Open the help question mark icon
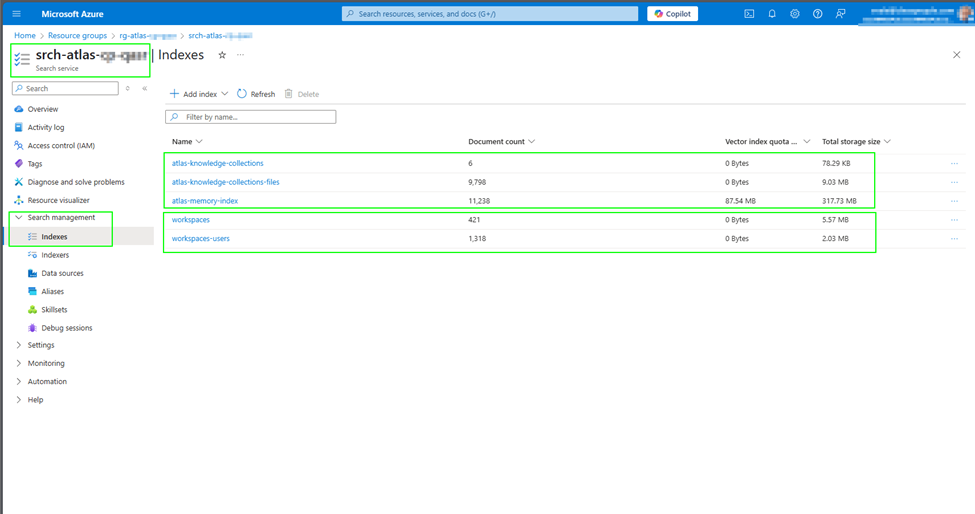Image resolution: width=975 pixels, height=514 pixels. (818, 14)
